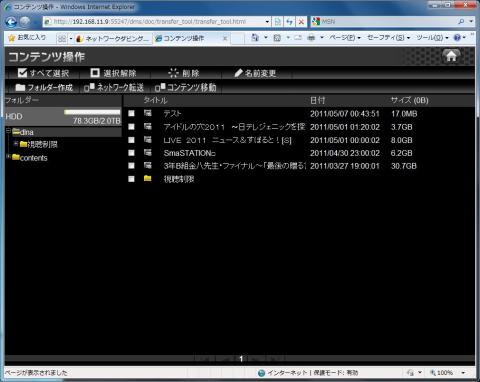
Task: Click the yellow folder icon in 視聴制限 list row
Action: point(148,179)
